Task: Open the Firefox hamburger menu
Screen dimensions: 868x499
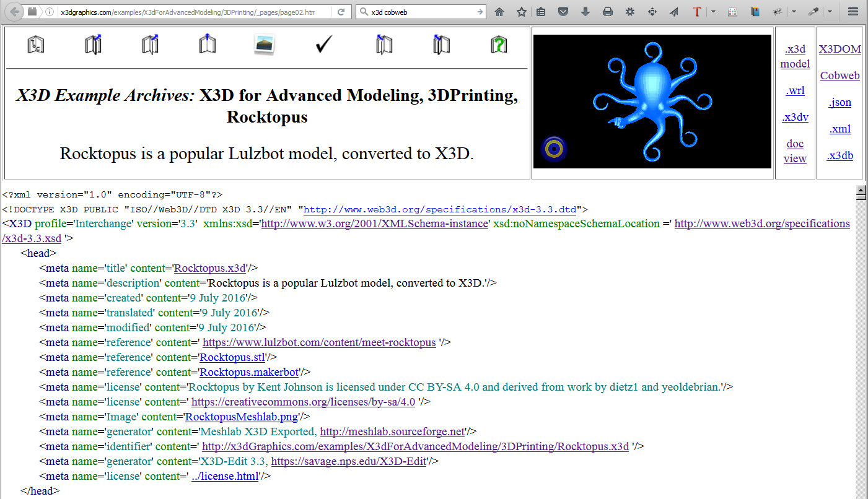Action: click(853, 12)
